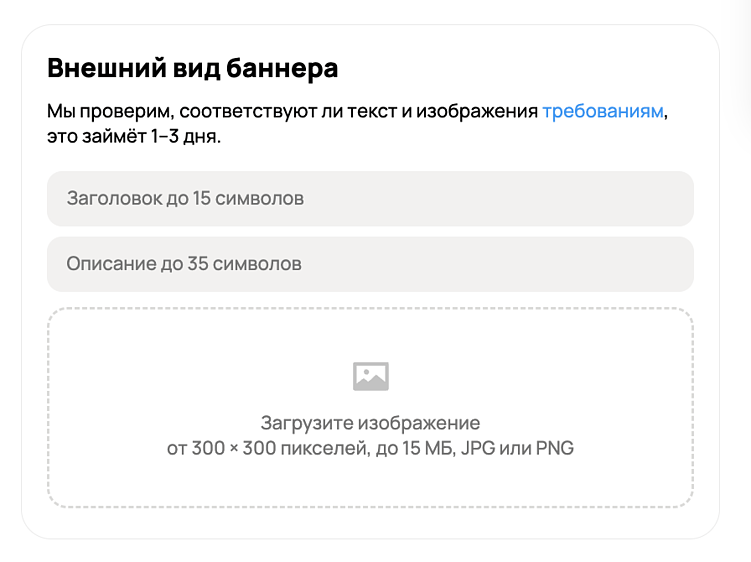The height and width of the screenshot is (562, 751).
Task: Click the до 15 МБ file size hint
Action: (x=416, y=448)
